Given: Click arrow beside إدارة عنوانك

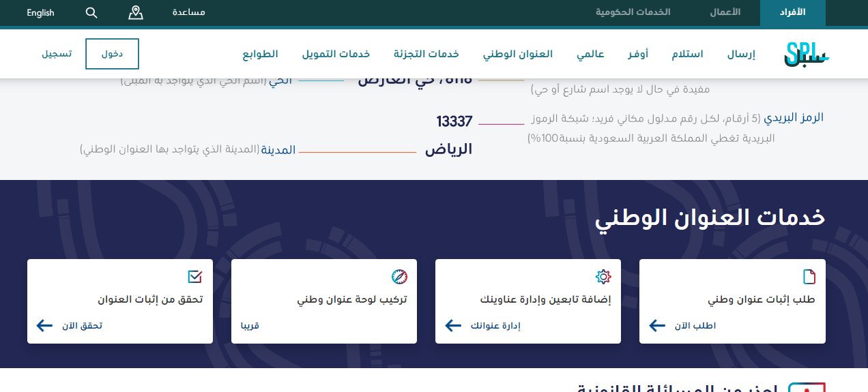Looking at the screenshot, I should pyautogui.click(x=453, y=325).
